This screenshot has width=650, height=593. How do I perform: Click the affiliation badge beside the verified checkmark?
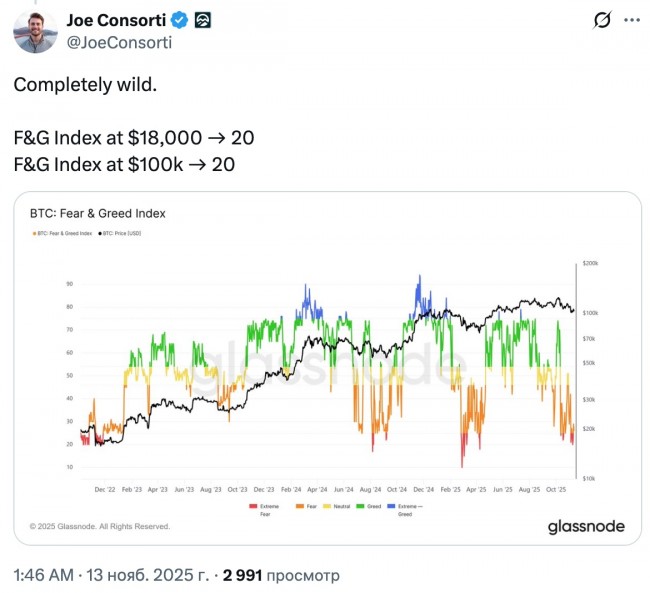201,19
